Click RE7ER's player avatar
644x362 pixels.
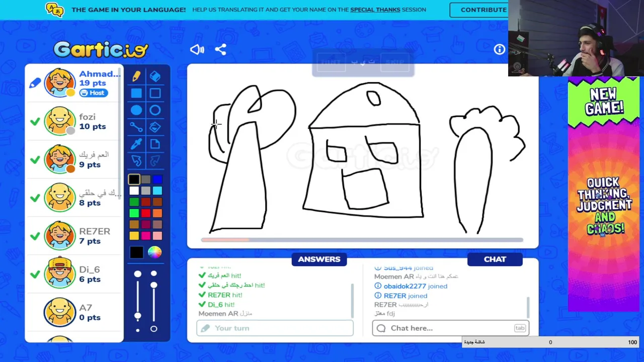tap(60, 235)
